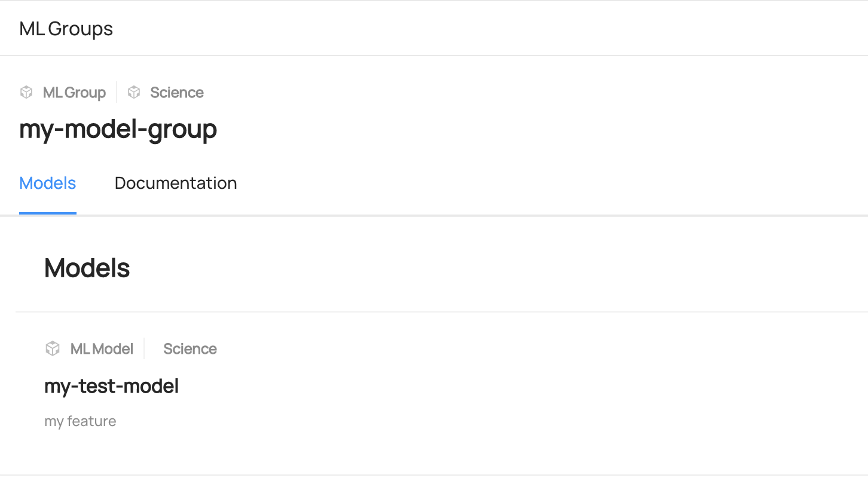Screen dimensions: 868x490
Task: Switch to the Documentation tab
Action: 176,183
